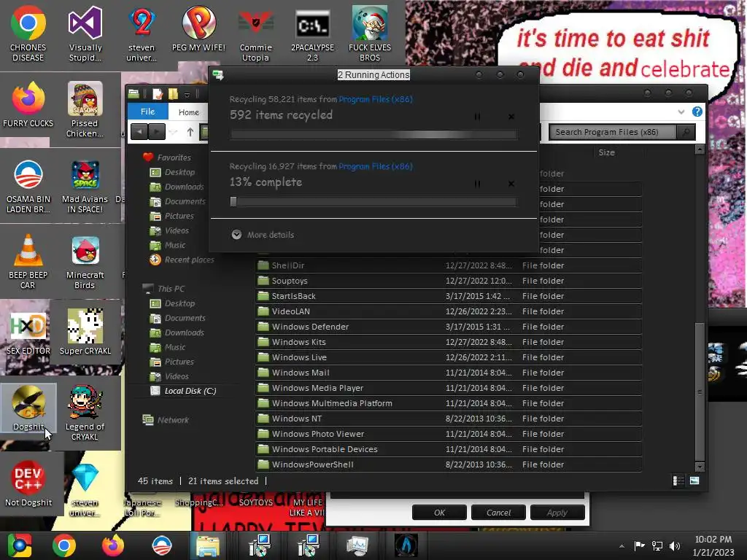Select the StartIsBack folder
Screen dimensions: 747x560
[449, 296]
